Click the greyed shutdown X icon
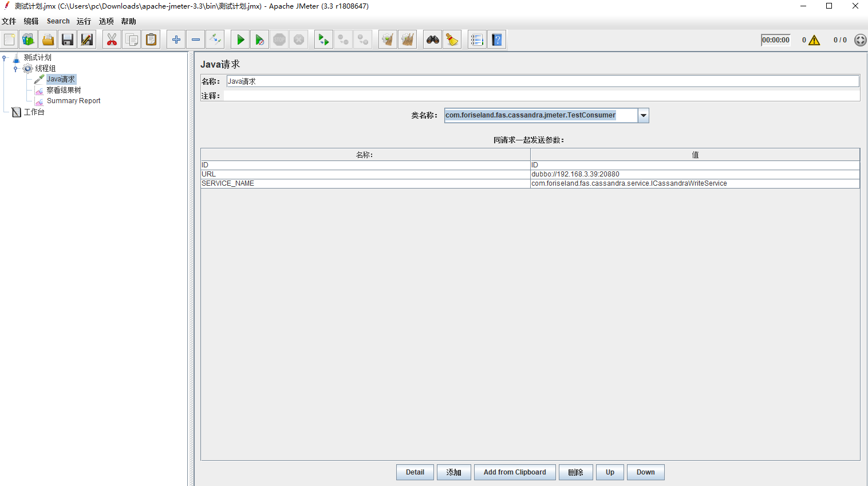Viewport: 868px width, 486px height. pos(299,40)
